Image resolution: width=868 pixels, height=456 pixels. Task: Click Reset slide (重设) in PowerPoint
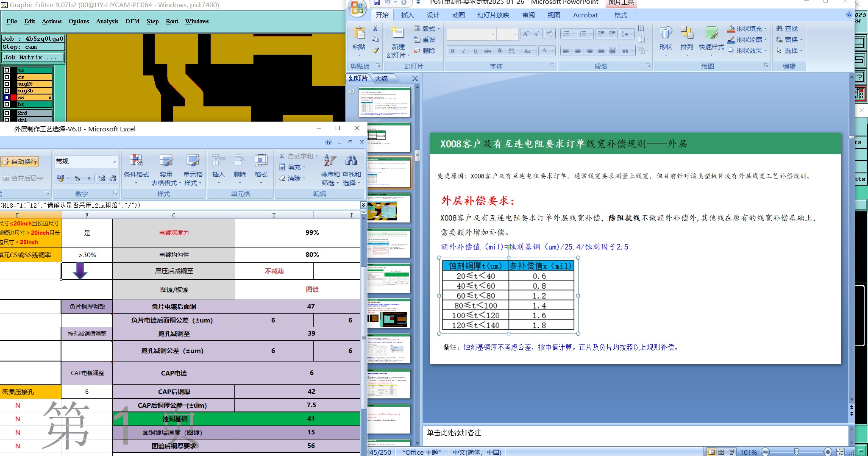pos(425,39)
